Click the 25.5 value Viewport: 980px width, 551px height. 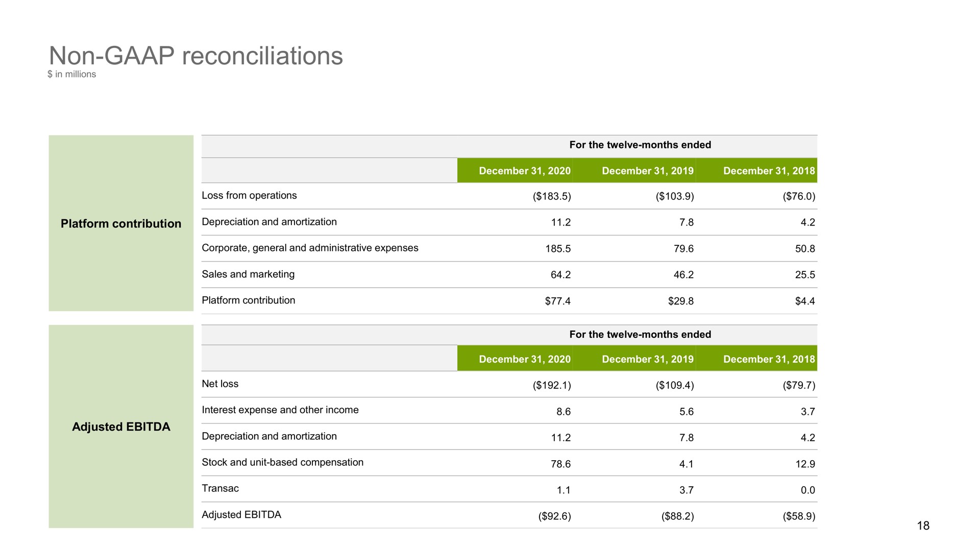805,274
